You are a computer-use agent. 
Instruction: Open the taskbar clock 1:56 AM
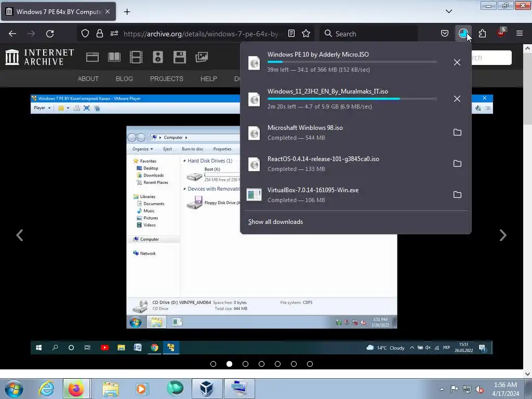coord(506,389)
